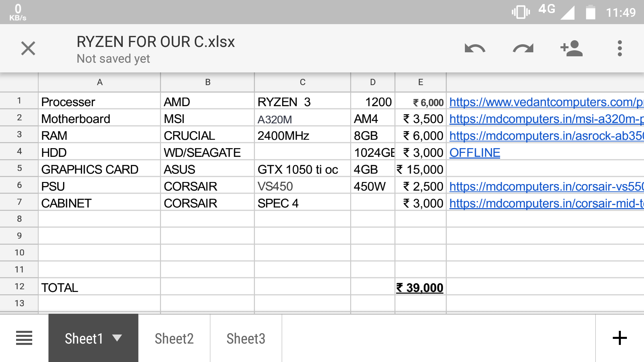Select row 5 header
The width and height of the screenshot is (644, 362).
(19, 168)
